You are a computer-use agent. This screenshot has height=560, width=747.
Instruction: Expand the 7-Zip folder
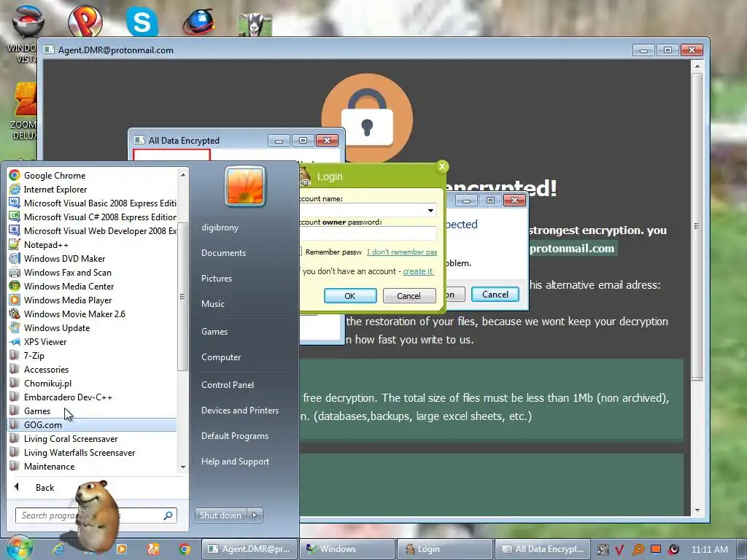tap(93, 355)
